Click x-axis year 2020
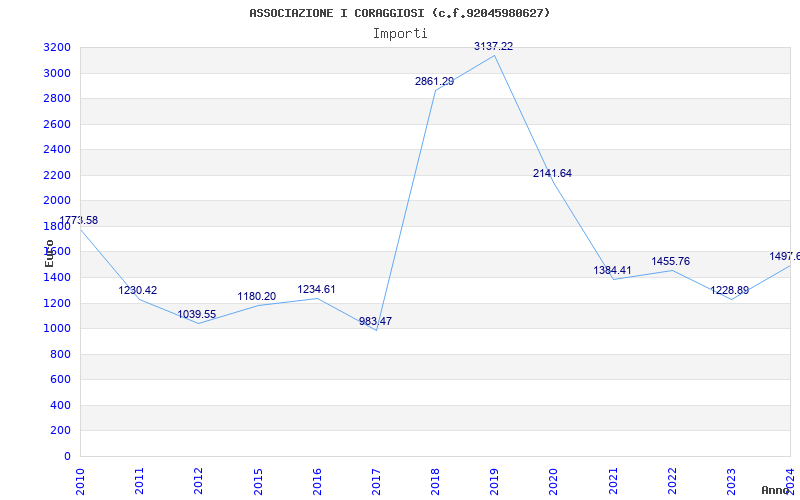 [554, 481]
